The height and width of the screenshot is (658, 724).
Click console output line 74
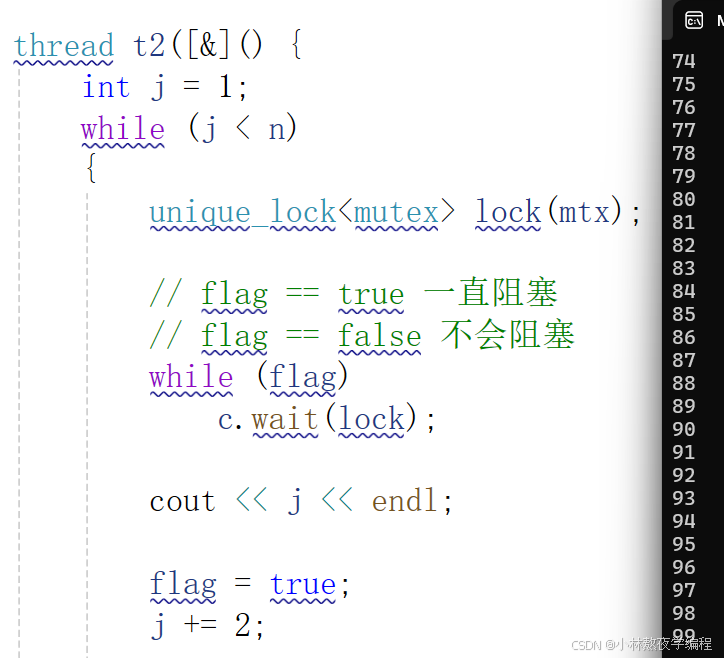683,61
